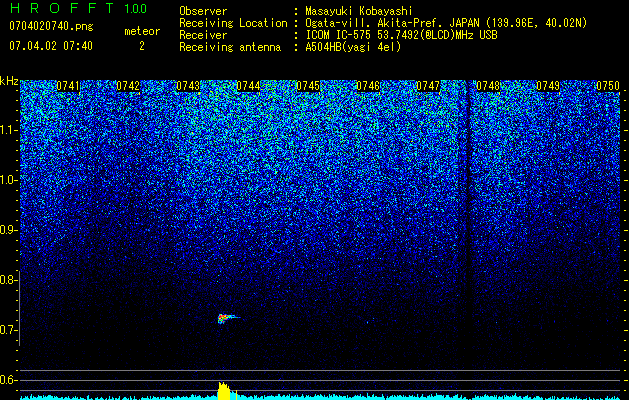The width and height of the screenshot is (629, 400).
Task: Click the 0745 time marker
Action: tap(308, 86)
